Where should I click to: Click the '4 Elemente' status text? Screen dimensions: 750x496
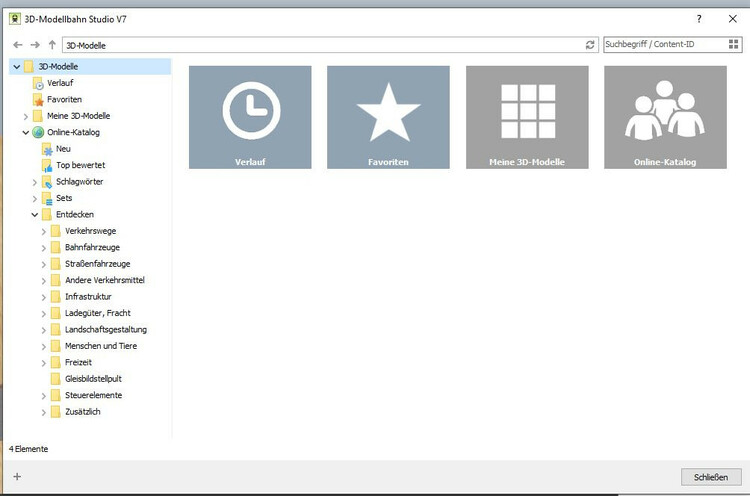pos(29,449)
